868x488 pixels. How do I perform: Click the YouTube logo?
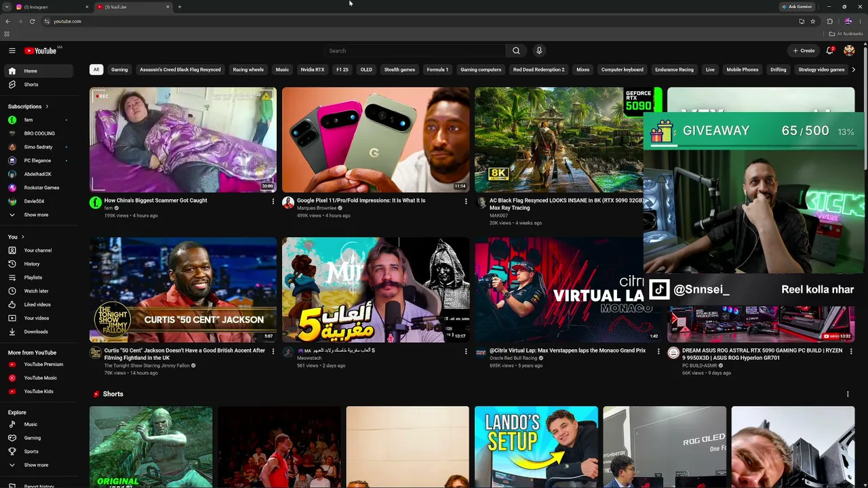pos(41,51)
